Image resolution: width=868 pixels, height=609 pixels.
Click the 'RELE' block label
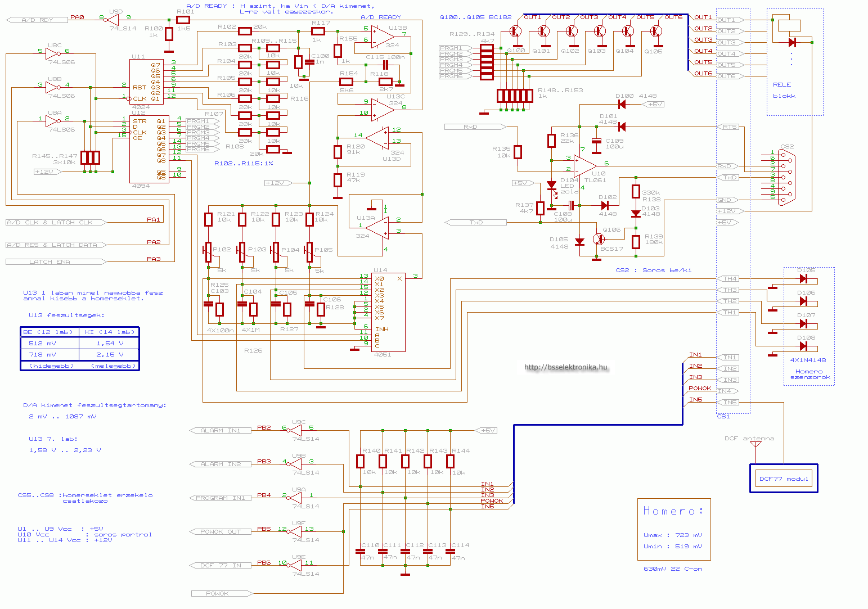click(x=781, y=84)
